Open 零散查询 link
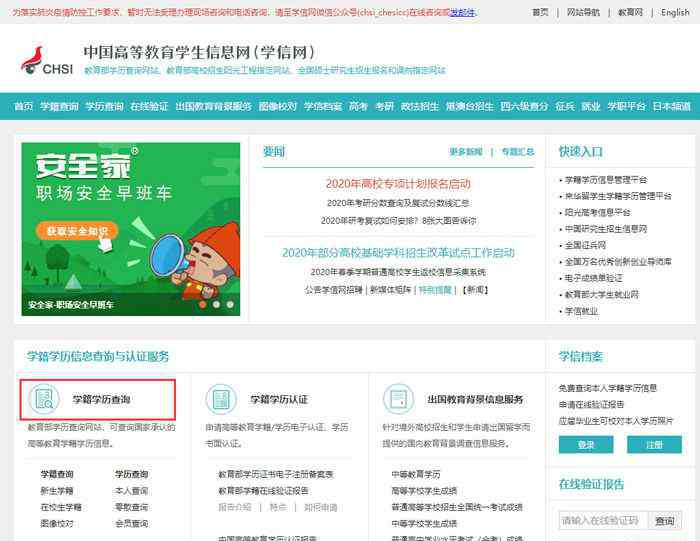 click(x=131, y=507)
